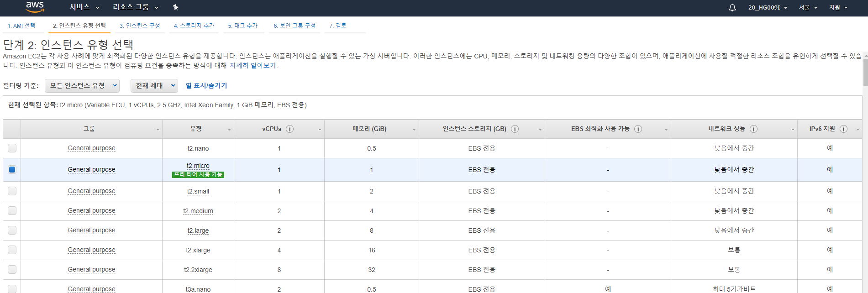This screenshot has height=293, width=868.
Task: Open the AWS home logo
Action: pos(35,7)
